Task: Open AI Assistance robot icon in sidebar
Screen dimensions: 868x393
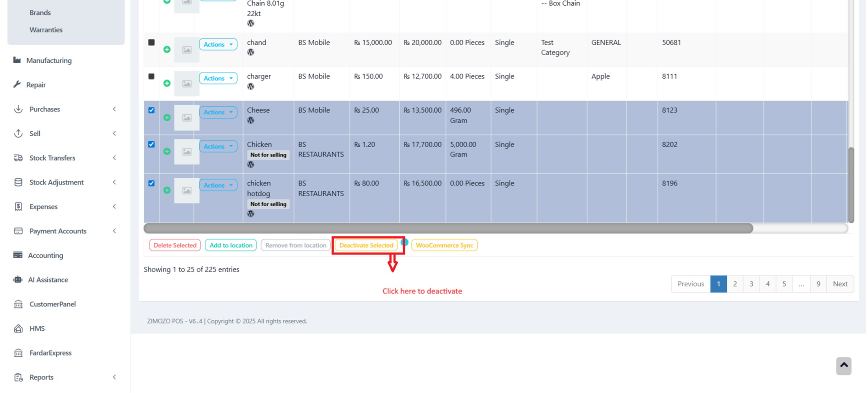Action: [x=18, y=280]
